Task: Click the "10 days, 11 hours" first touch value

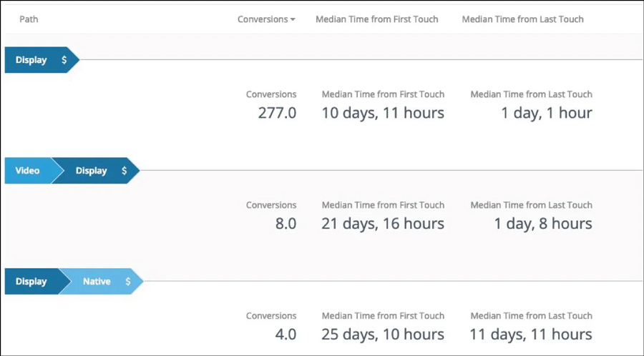Action: point(383,113)
